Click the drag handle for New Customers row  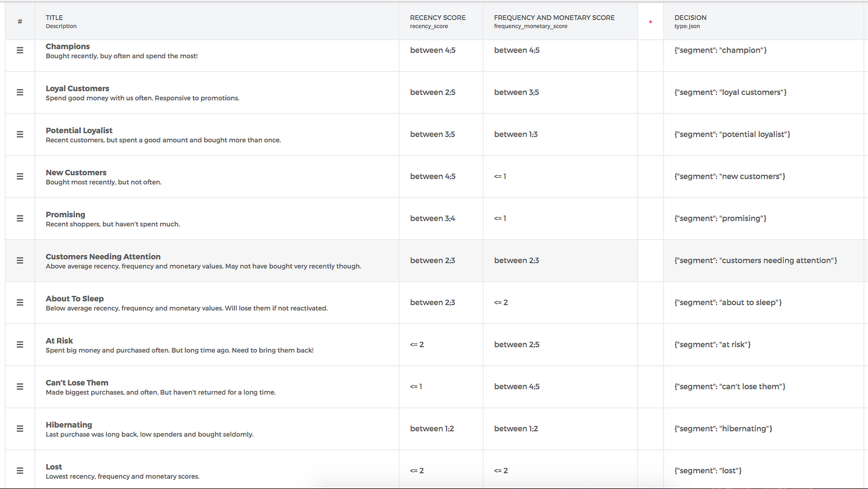click(x=20, y=176)
